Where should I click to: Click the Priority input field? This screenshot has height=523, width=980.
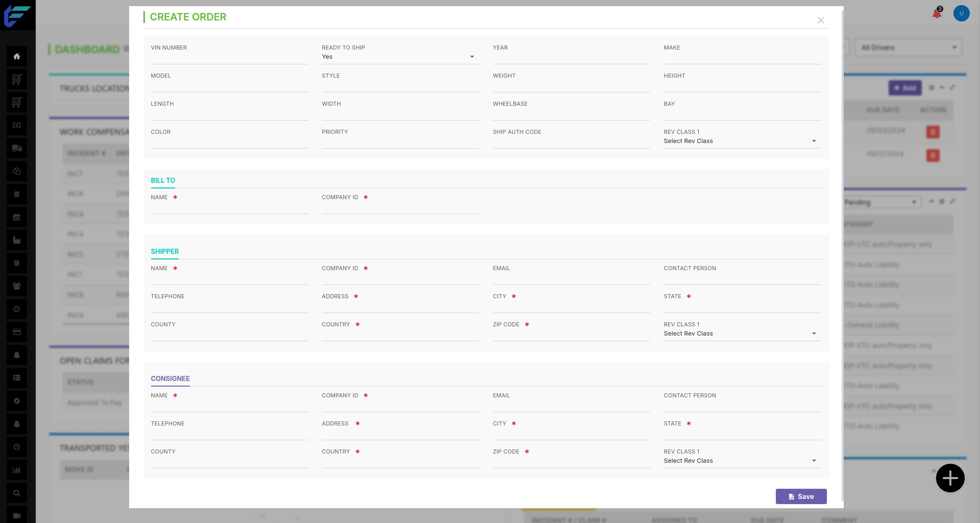coord(400,142)
